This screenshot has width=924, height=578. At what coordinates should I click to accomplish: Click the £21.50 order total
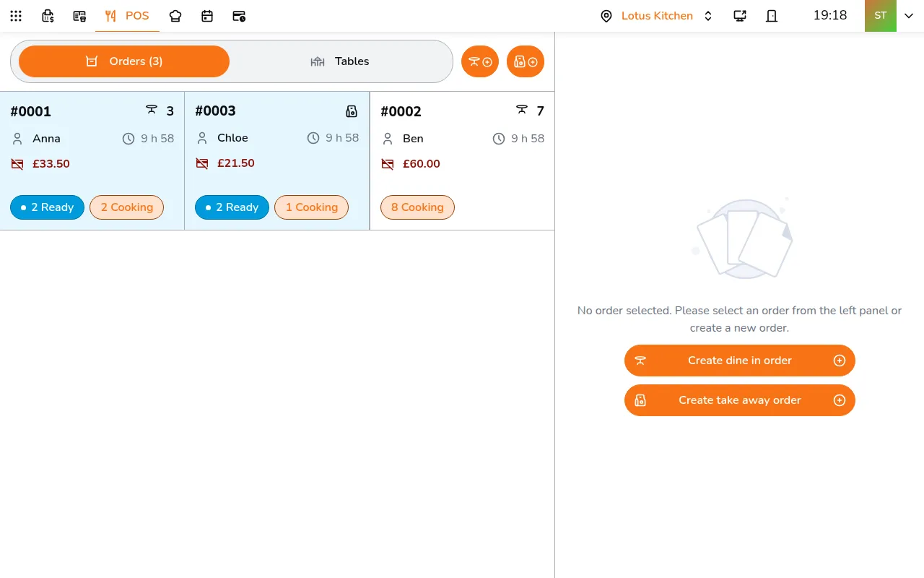[236, 163]
